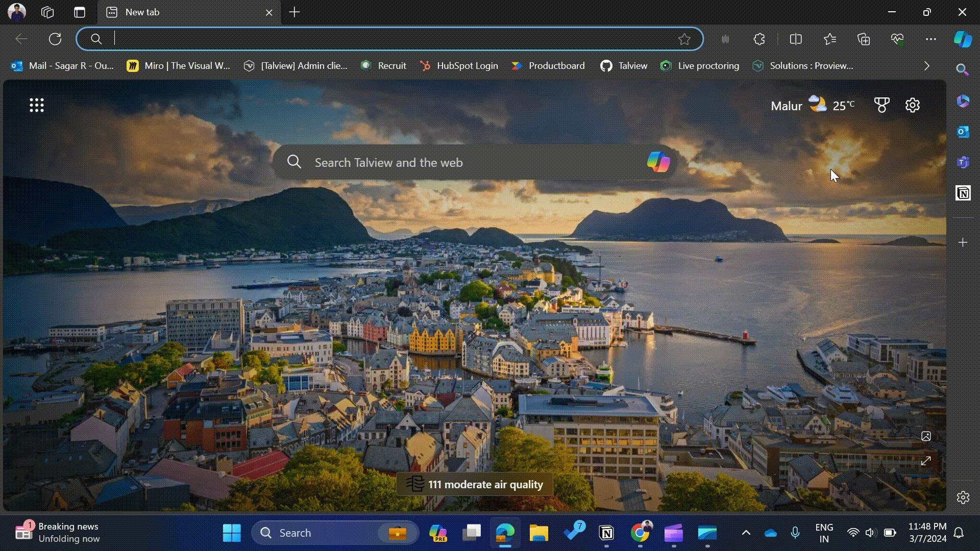Open Copilot icon in search box

658,162
